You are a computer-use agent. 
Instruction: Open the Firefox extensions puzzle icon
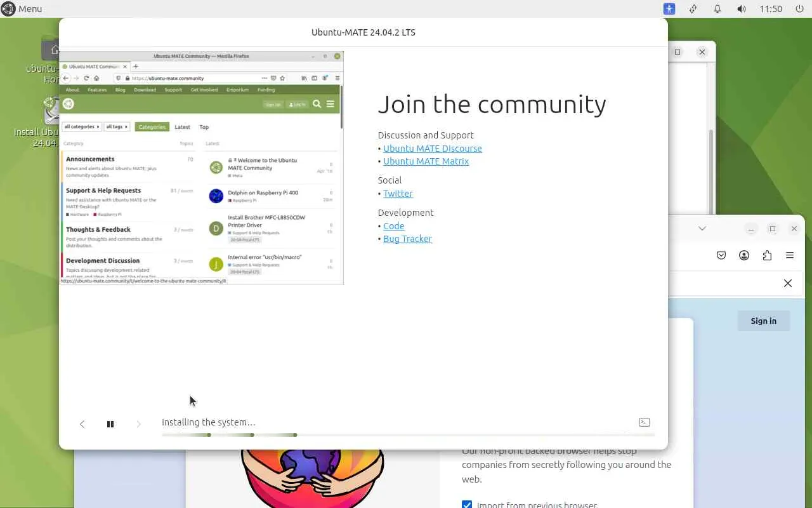coord(767,255)
